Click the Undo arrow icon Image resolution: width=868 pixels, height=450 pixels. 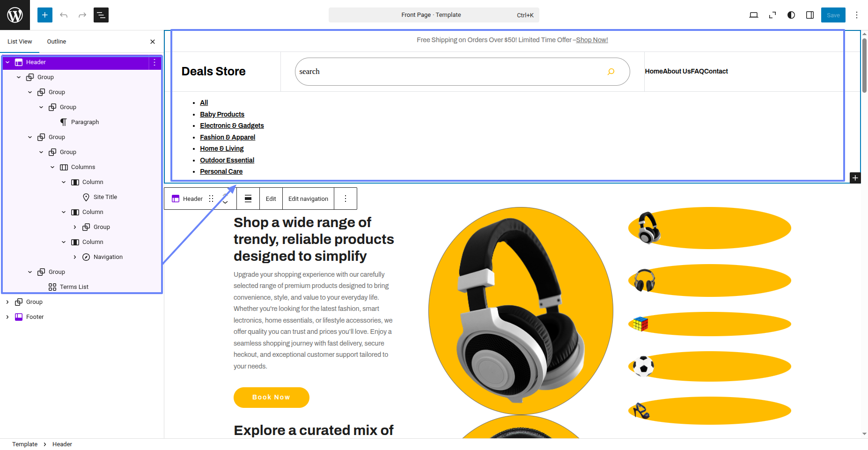[64, 15]
